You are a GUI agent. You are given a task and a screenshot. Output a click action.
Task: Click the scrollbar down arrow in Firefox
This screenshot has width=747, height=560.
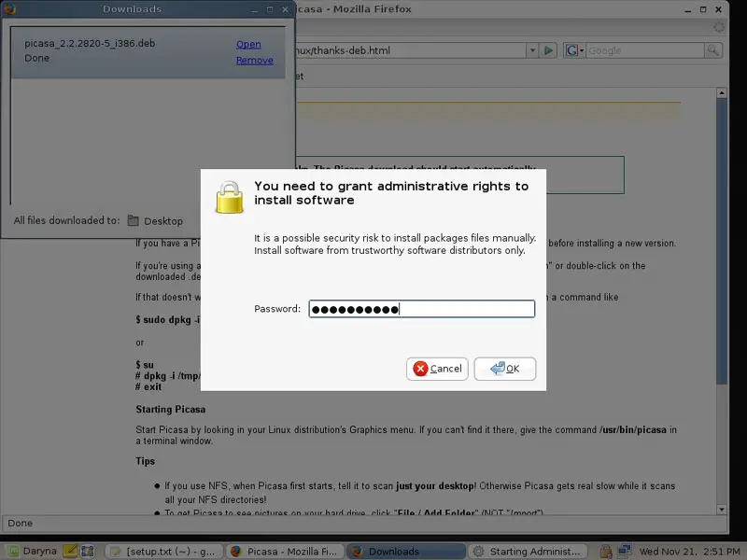(722, 510)
